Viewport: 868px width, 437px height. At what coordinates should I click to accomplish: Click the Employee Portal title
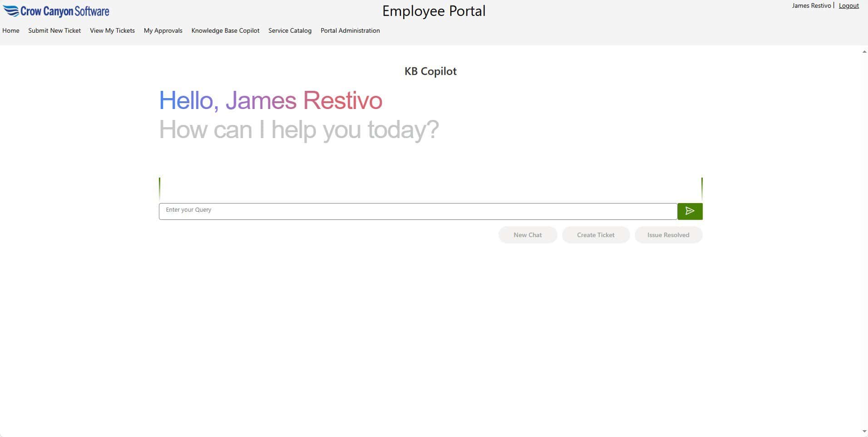click(434, 11)
